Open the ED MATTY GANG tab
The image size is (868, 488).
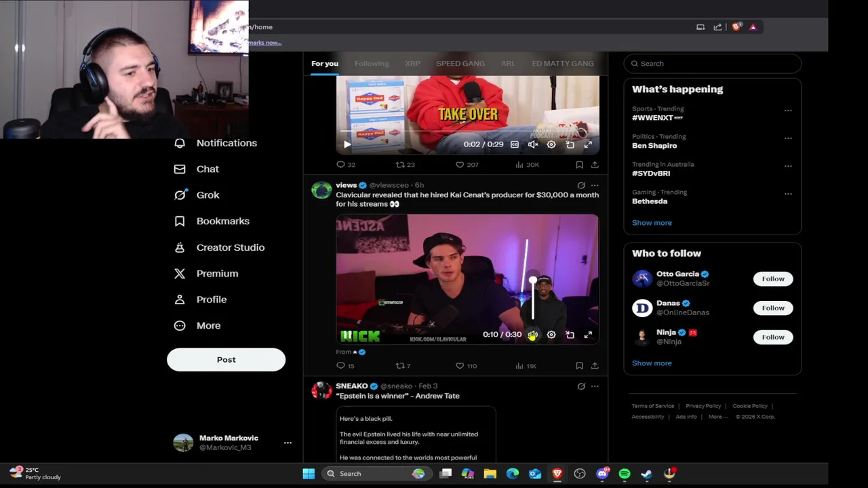click(x=563, y=63)
